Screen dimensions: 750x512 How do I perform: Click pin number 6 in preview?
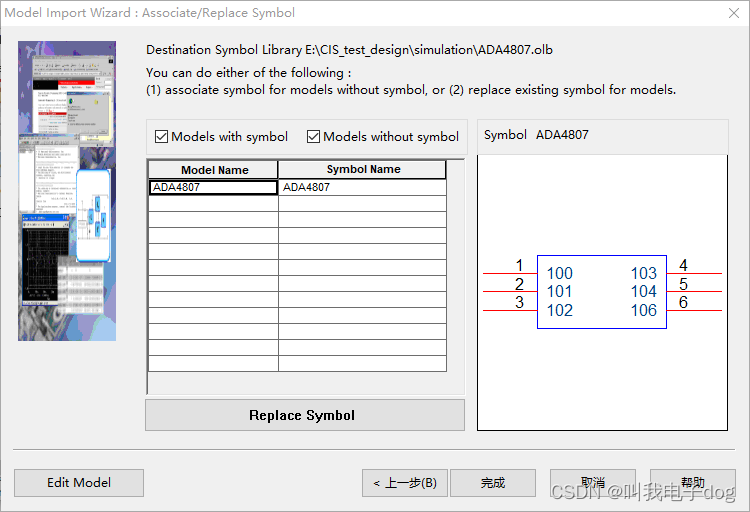click(x=684, y=302)
